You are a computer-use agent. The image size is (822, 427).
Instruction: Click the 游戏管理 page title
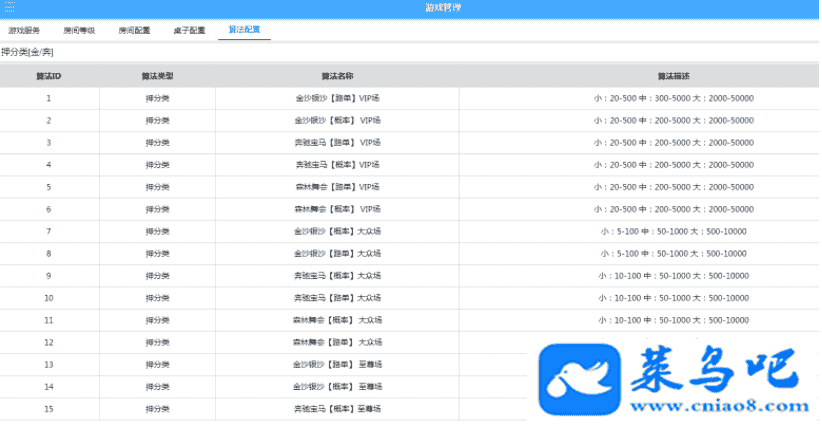click(x=443, y=8)
